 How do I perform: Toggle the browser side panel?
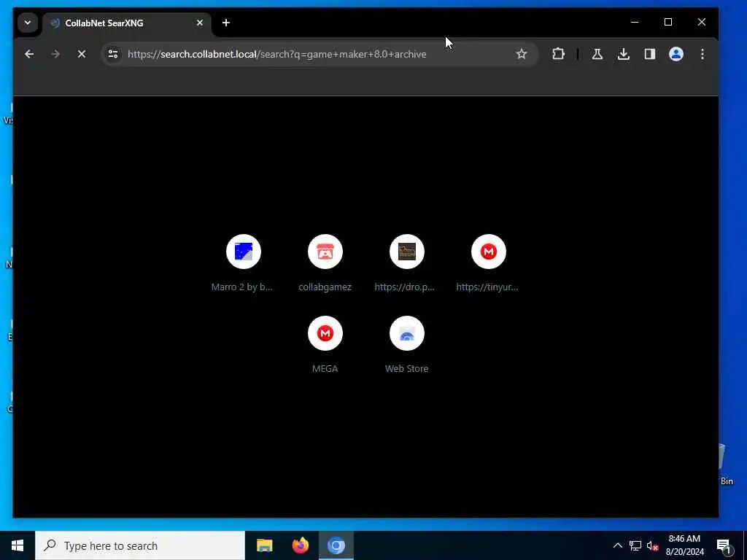point(649,54)
